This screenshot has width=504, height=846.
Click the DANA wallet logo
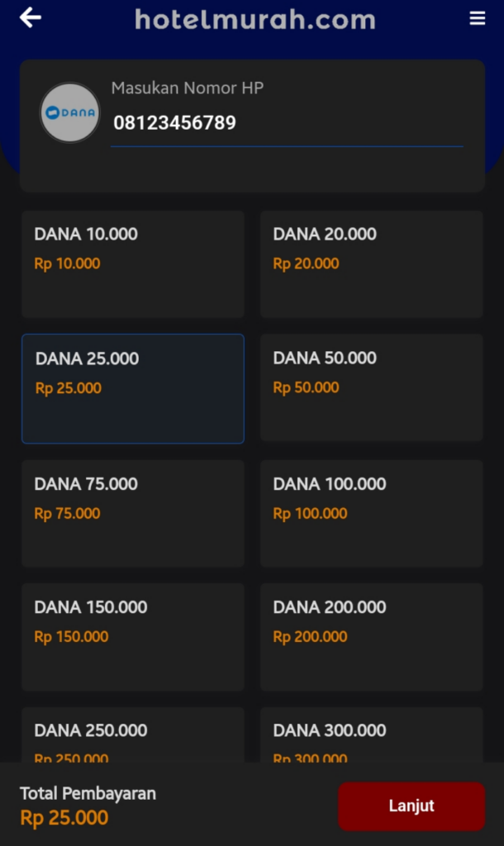pyautogui.click(x=69, y=112)
